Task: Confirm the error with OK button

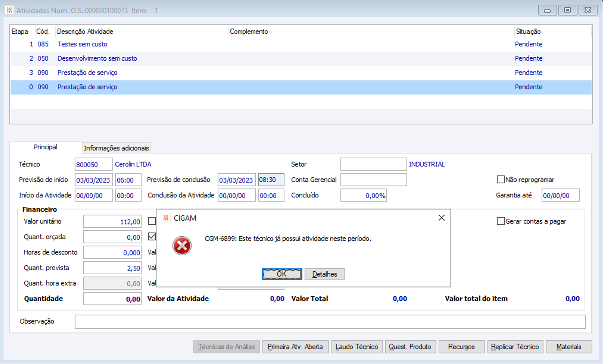Action: 282,274
